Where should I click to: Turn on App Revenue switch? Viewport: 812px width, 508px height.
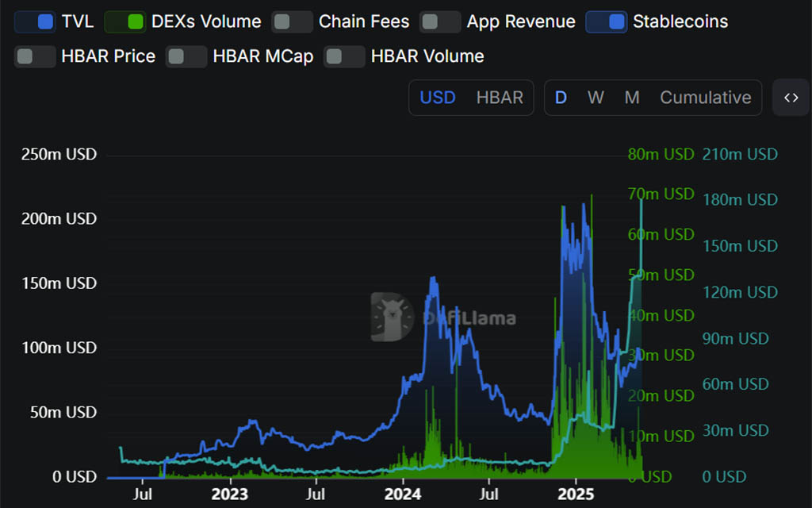pyautogui.click(x=440, y=21)
